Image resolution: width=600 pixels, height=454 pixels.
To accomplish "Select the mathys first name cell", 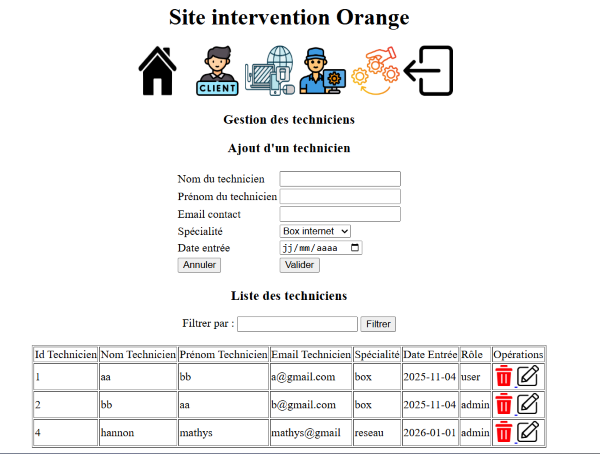I will point(223,433).
